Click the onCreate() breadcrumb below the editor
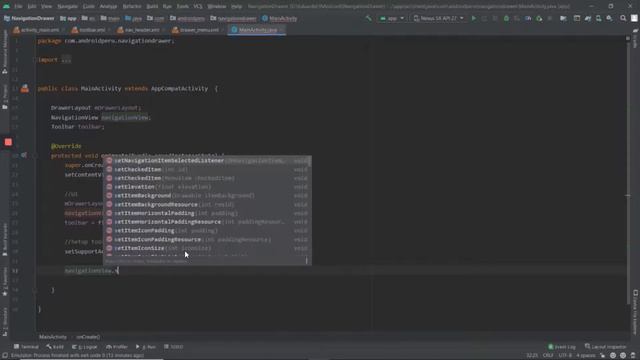 [x=88, y=337]
